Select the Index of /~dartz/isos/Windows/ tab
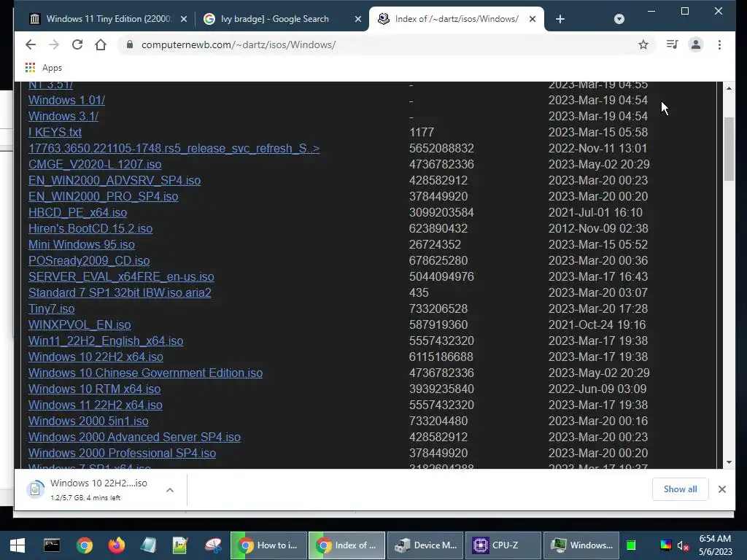The width and height of the screenshot is (747, 560). point(455,19)
